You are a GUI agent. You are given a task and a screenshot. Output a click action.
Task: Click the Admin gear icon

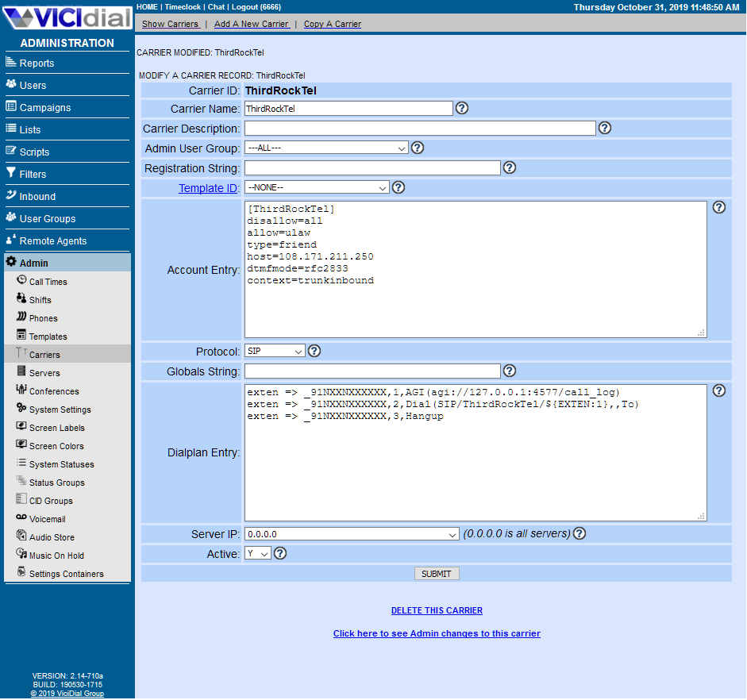11,262
